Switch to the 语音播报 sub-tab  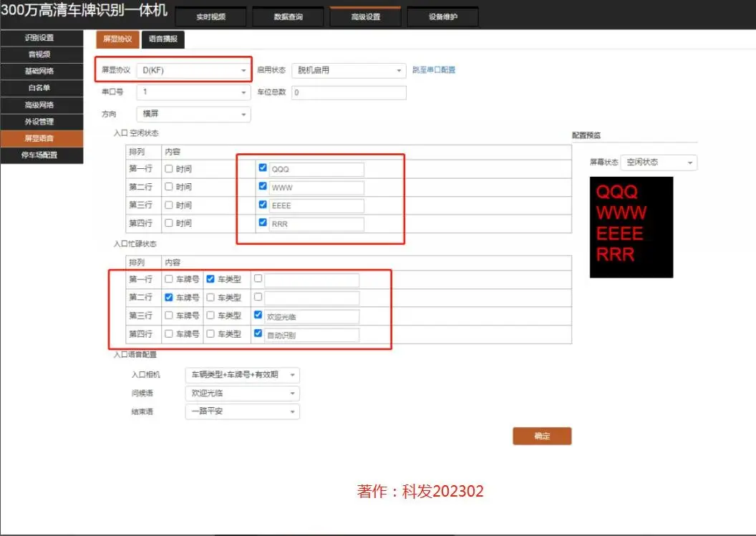click(x=163, y=39)
